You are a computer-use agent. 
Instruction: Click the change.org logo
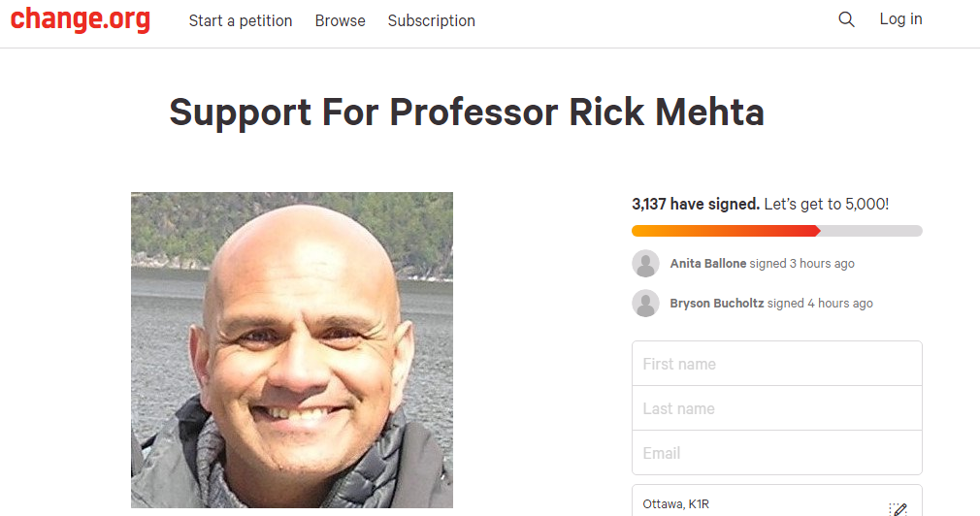81,19
